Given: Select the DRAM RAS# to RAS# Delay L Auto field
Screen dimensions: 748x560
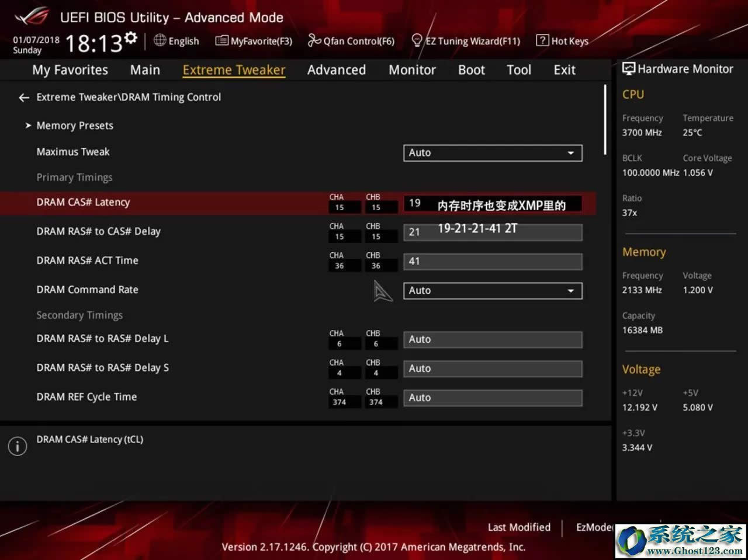Looking at the screenshot, I should click(492, 339).
